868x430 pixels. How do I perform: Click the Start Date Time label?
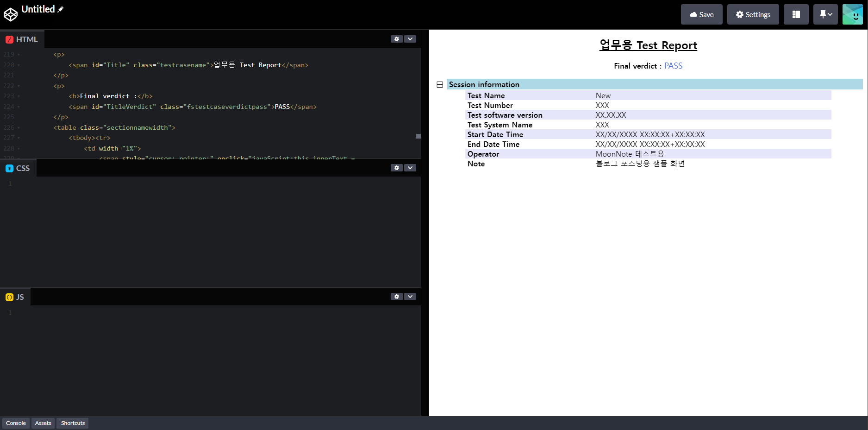tap(495, 134)
